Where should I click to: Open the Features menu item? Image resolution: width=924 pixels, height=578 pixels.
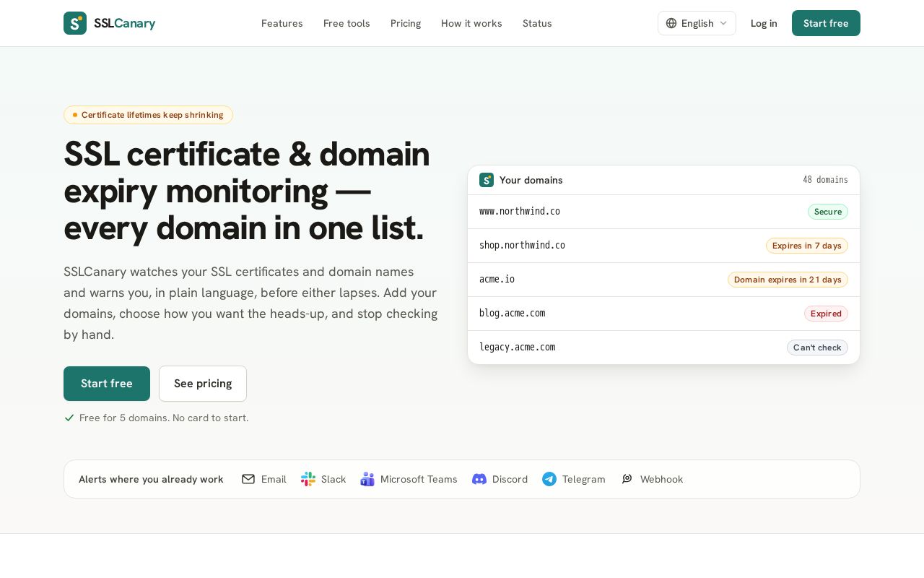click(x=282, y=23)
